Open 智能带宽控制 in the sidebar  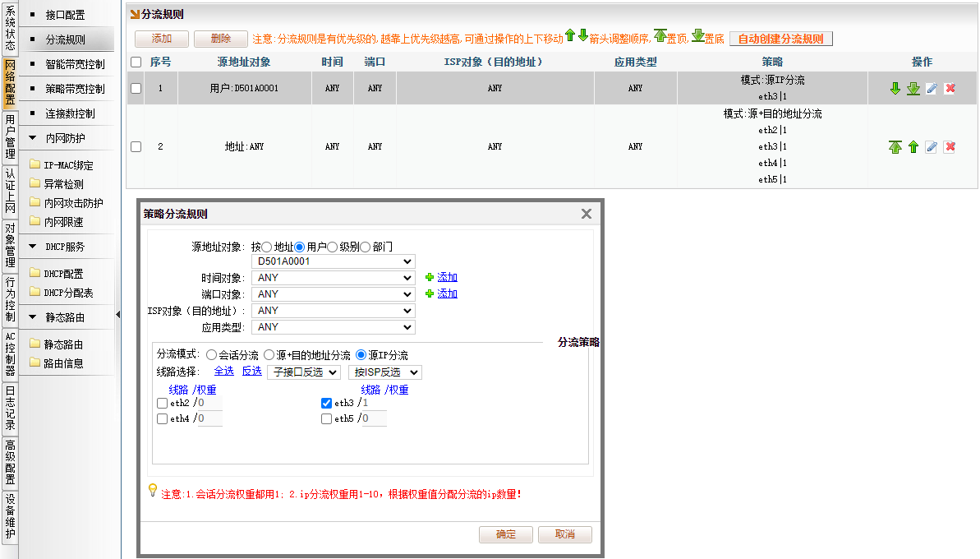click(75, 64)
